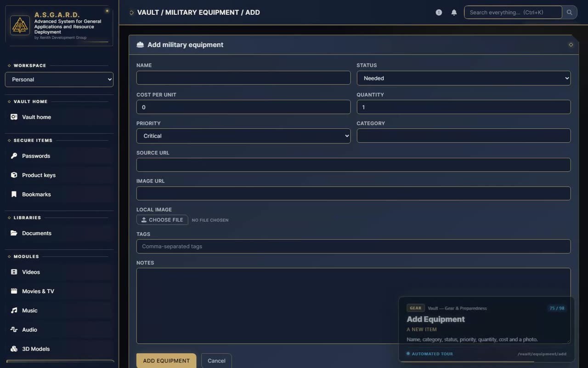Click the film strip icon for Videos
The height and width of the screenshot is (368, 588).
coord(14,272)
